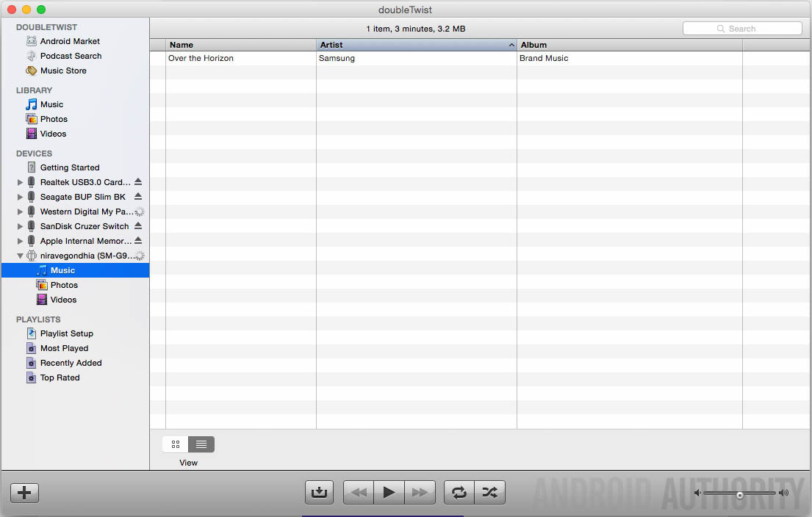812x517 pixels.
Task: Open Playlist Setup
Action: pyautogui.click(x=67, y=334)
